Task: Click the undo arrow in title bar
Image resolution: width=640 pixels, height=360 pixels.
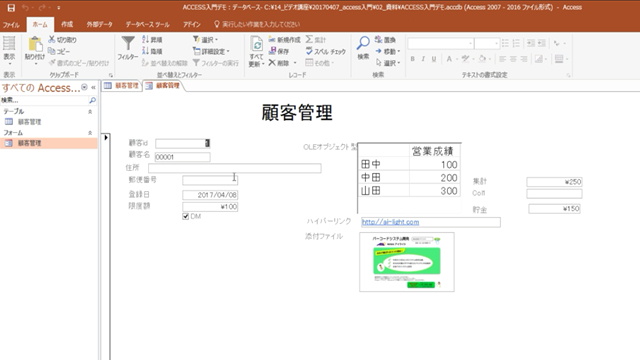Action: (x=25, y=8)
